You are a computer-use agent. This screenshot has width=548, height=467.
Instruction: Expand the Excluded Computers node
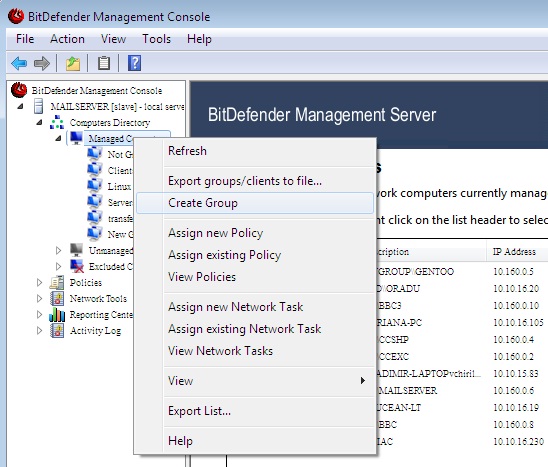pyautogui.click(x=58, y=266)
